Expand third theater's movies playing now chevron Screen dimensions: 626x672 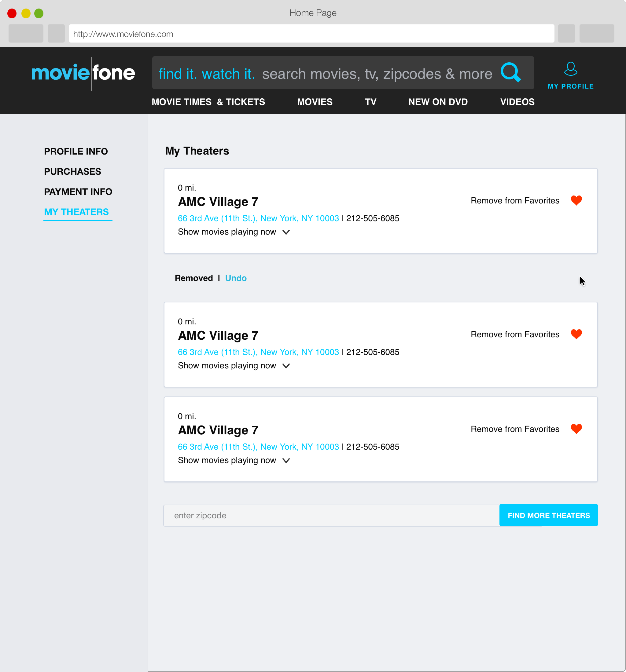point(286,461)
